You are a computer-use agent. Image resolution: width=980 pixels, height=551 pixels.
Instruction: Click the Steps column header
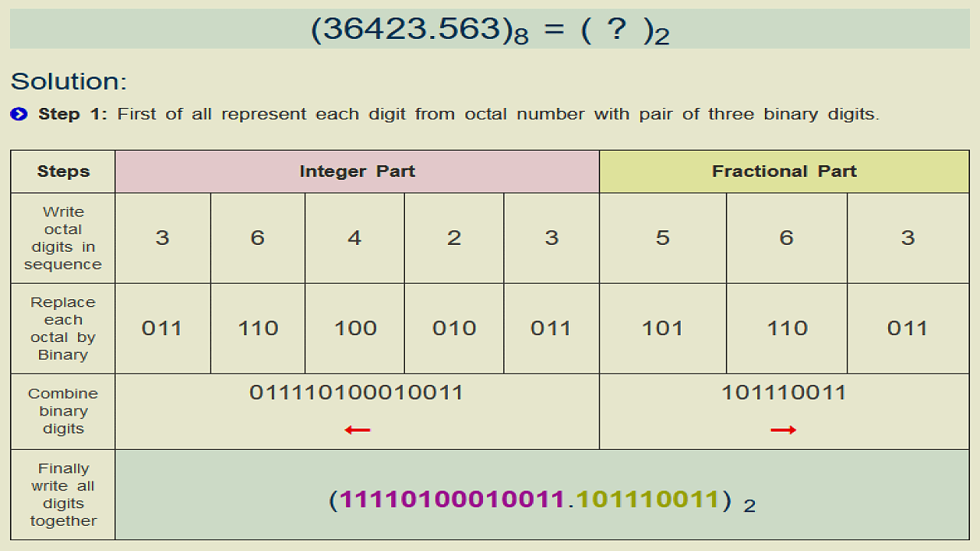point(62,171)
